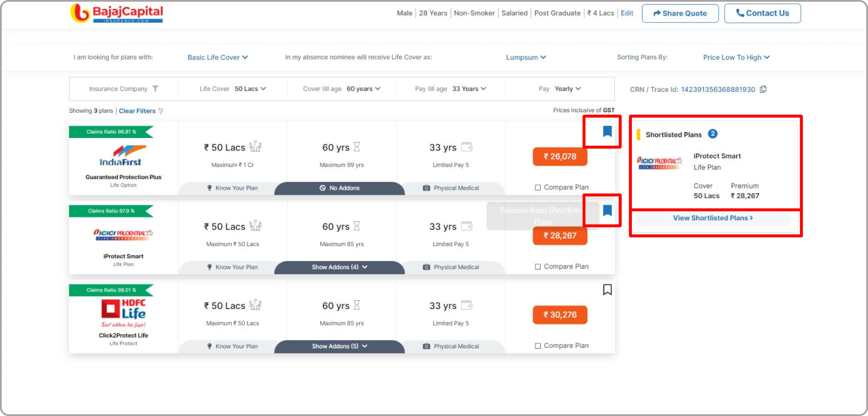Click hourglass icon in HDFC Life row
Image resolution: width=868 pixels, height=416 pixels.
357,305
